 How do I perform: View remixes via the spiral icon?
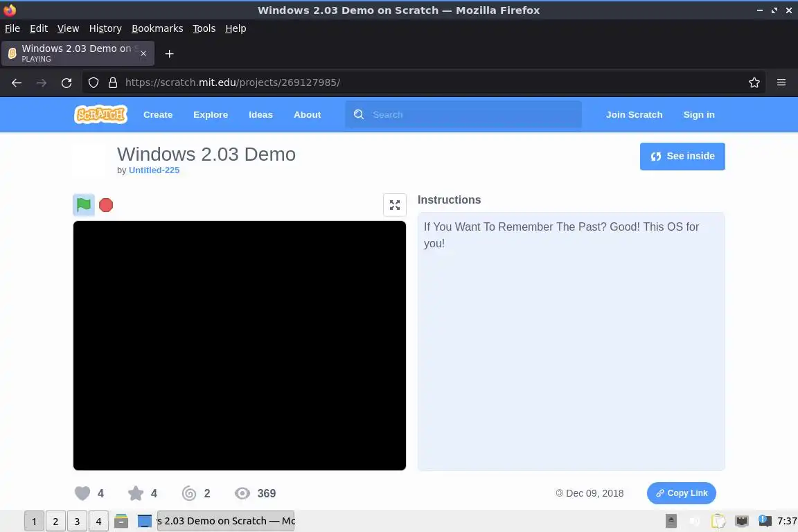tap(189, 493)
